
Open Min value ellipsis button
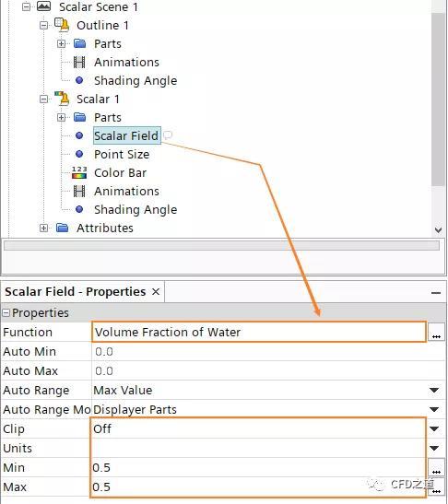(x=436, y=468)
